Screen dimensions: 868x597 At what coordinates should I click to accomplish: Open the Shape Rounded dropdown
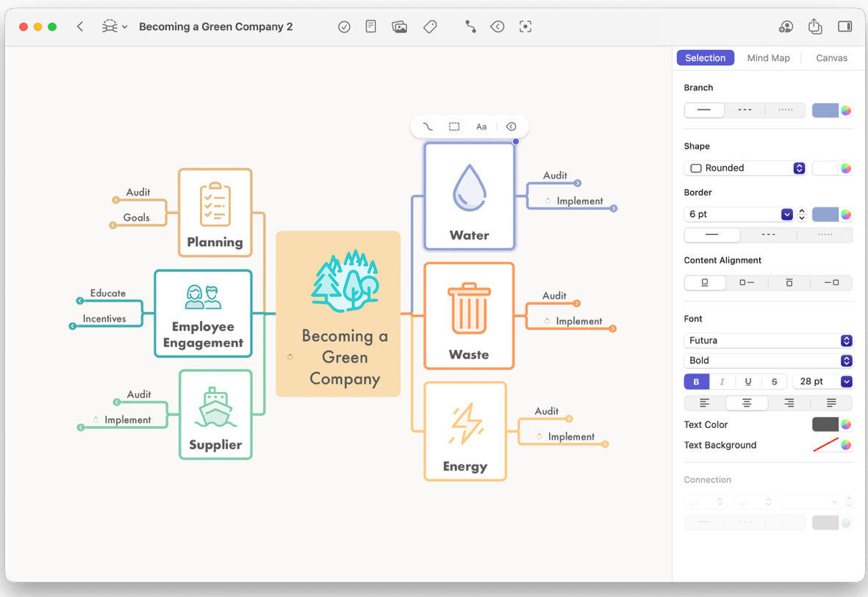pyautogui.click(x=745, y=168)
